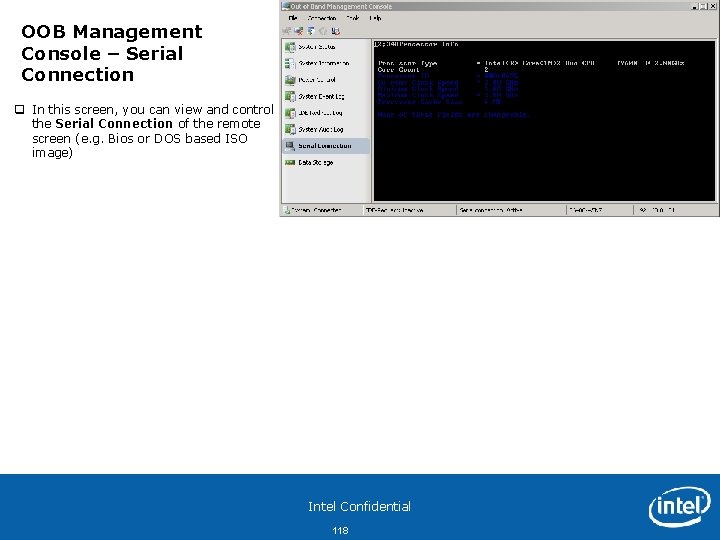Minimize the Out of Band Management Console

click(x=695, y=6)
